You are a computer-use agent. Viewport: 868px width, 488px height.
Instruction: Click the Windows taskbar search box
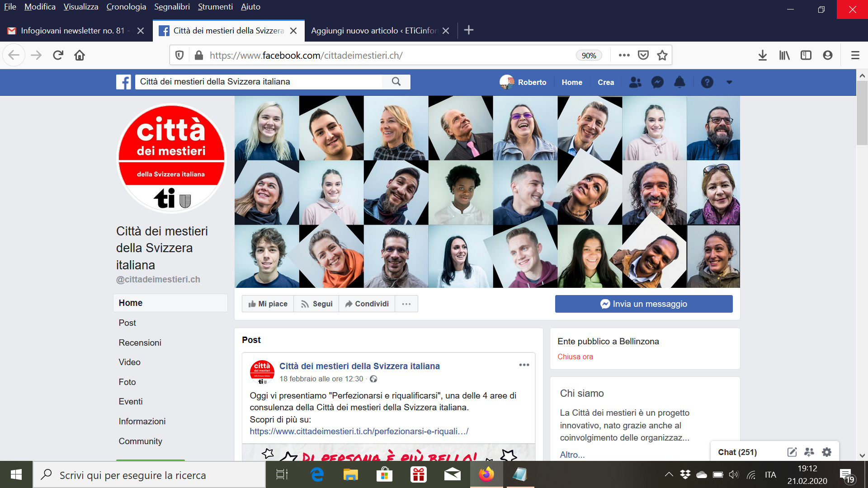149,475
